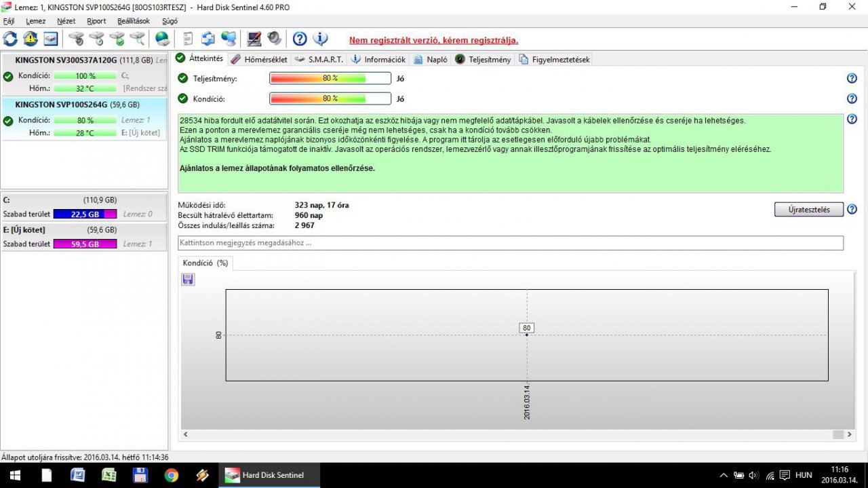The height and width of the screenshot is (488, 868).
Task: Click the info bubble toolbar icon
Action: [320, 39]
